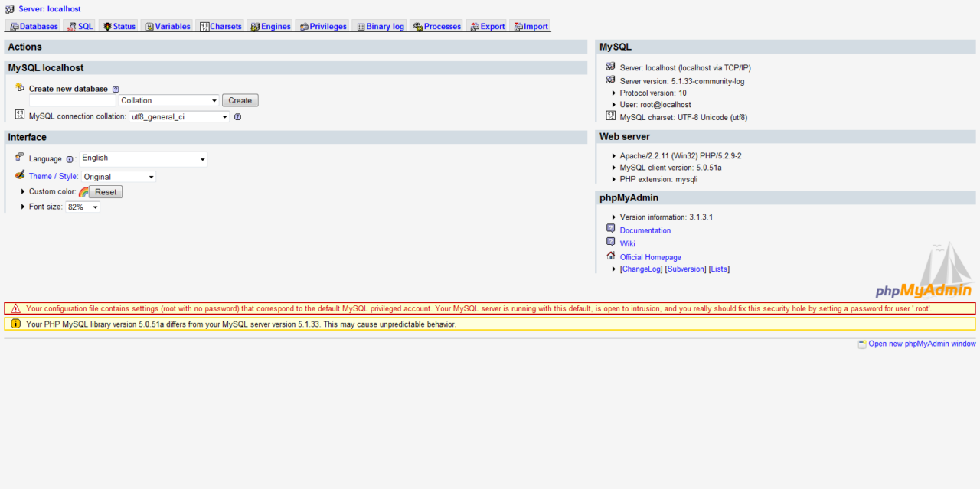
Task: Open the Official Homepage link
Action: point(651,257)
